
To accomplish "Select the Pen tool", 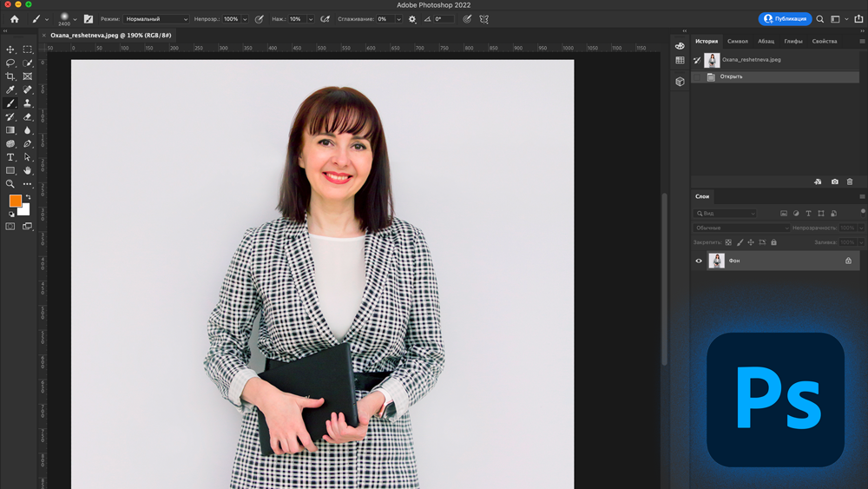I will (27, 143).
